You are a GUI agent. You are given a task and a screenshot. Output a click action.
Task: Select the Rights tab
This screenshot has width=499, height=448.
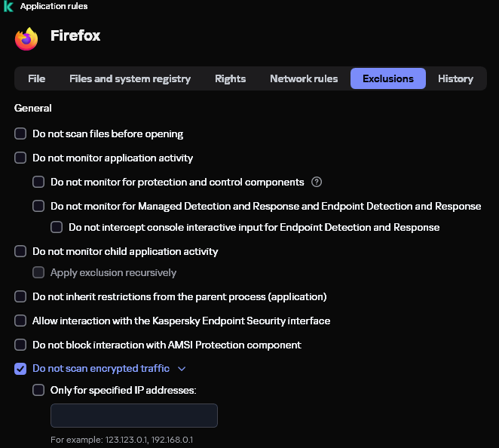pyautogui.click(x=230, y=78)
